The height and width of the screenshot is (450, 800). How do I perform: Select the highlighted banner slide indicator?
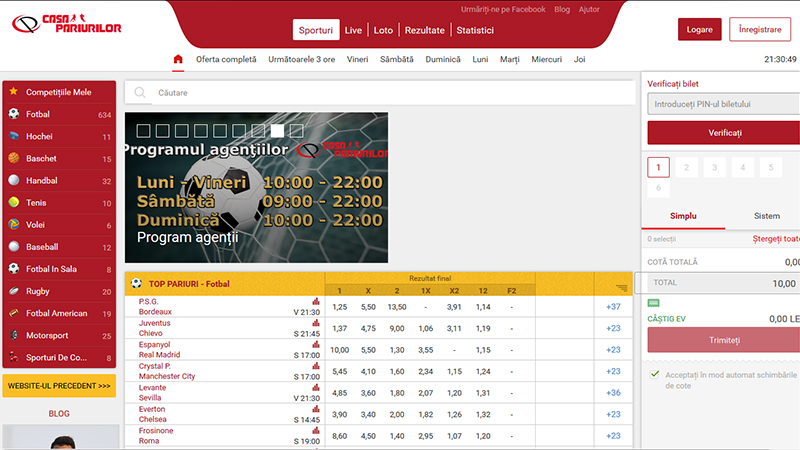(277, 131)
